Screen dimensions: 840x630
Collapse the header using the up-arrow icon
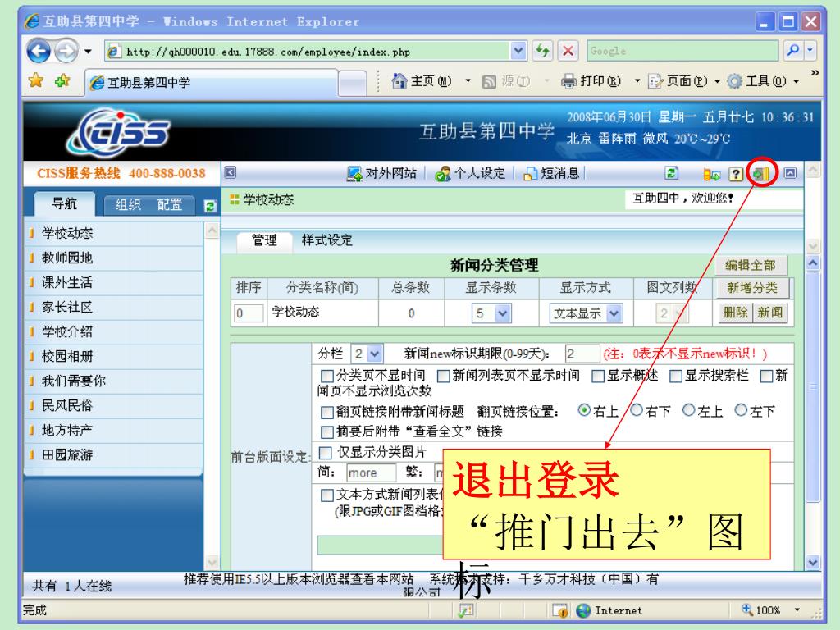click(790, 172)
